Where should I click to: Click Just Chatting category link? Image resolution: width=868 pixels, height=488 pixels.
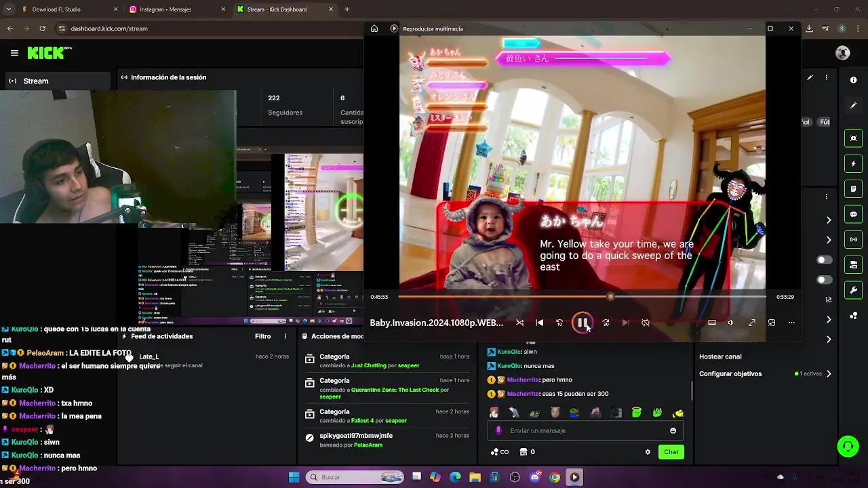[x=369, y=365]
